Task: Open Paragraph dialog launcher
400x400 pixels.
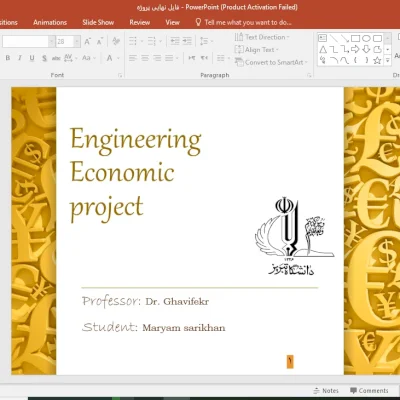Action: click(x=309, y=76)
